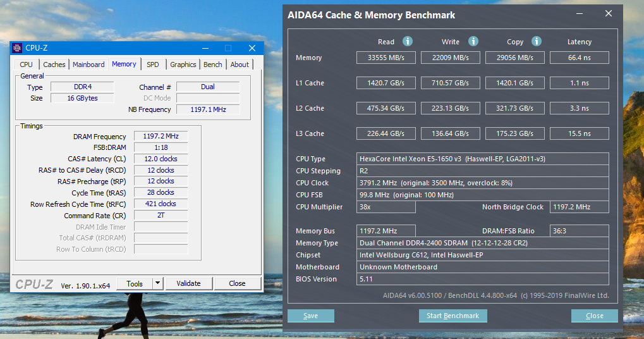Minimize the CPU-Z window
The width and height of the screenshot is (644, 339).
point(205,48)
